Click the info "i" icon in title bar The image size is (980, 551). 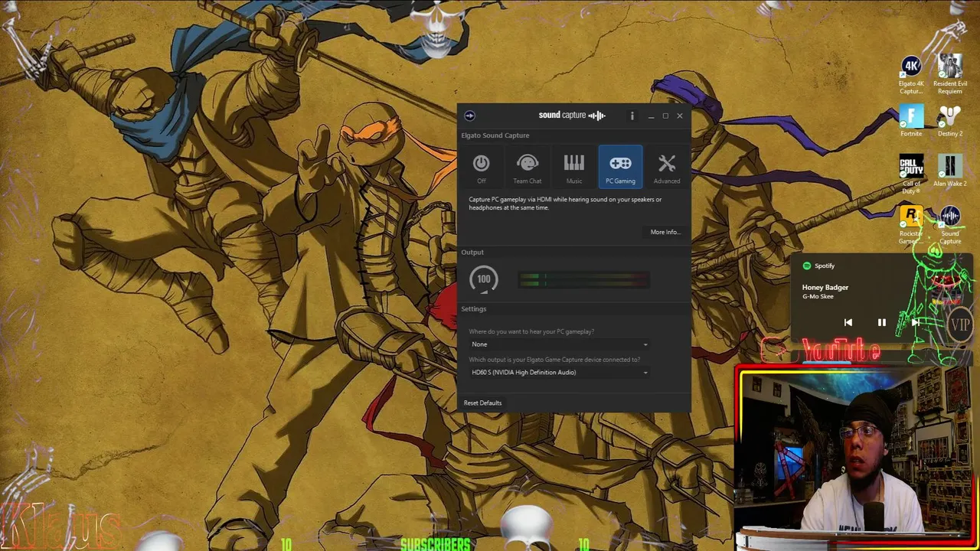pyautogui.click(x=632, y=116)
